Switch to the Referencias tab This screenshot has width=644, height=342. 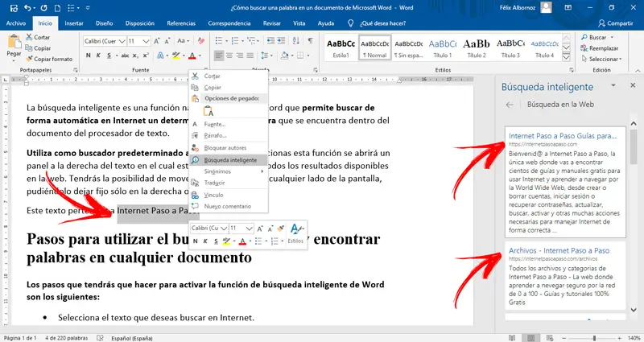[x=181, y=23]
